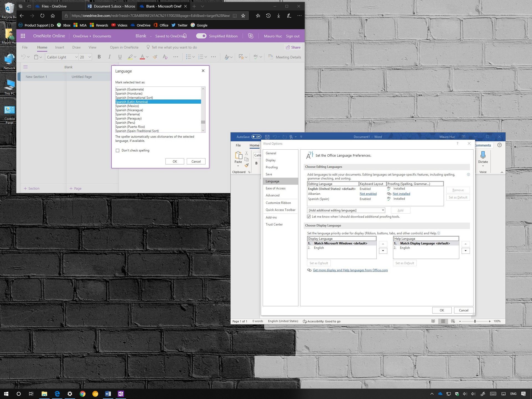
Task: Click the Save icon in Word's Quick Access Toolbar
Action: [267, 137]
